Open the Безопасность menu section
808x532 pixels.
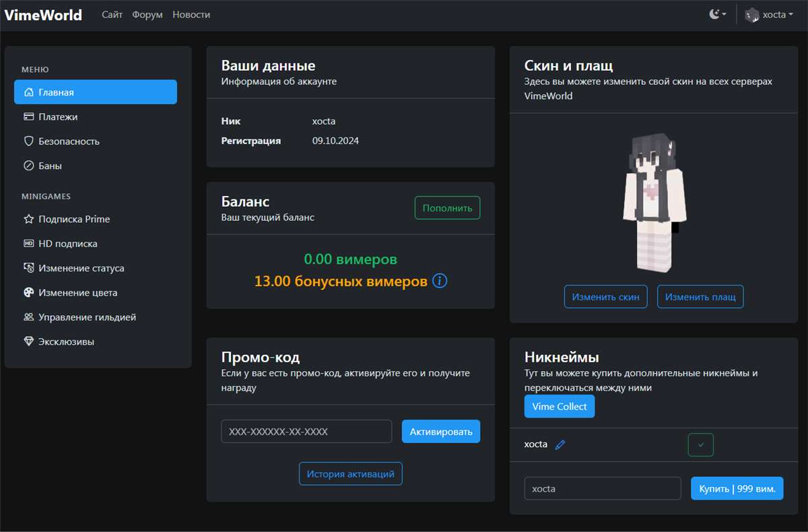point(96,141)
